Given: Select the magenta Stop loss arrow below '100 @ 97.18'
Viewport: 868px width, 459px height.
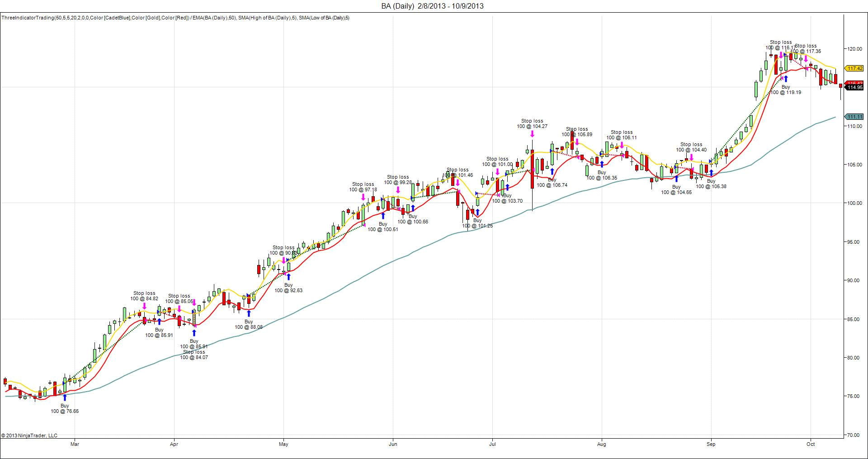Looking at the screenshot, I should click(363, 197).
